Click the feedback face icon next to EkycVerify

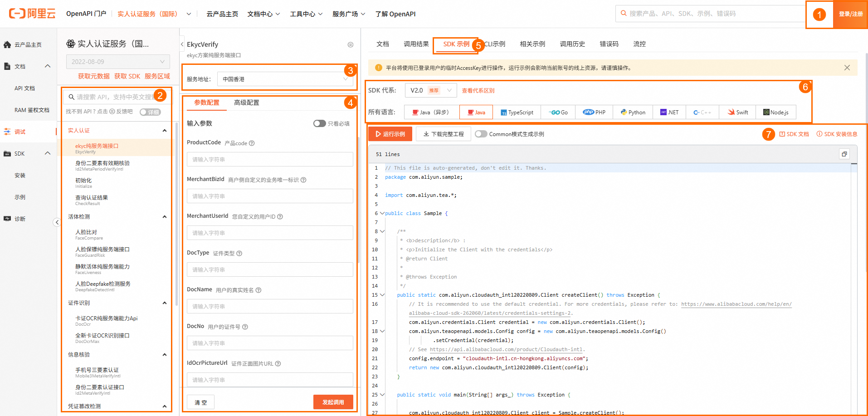click(351, 44)
